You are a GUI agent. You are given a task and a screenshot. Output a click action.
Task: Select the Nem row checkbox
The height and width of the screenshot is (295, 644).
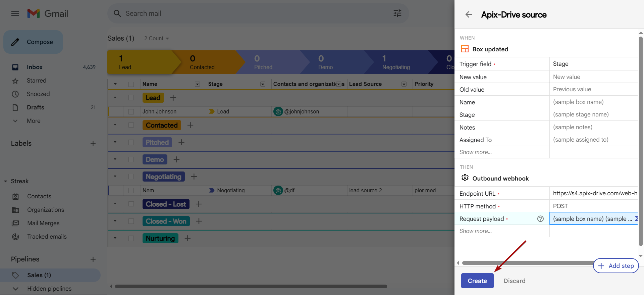click(131, 190)
